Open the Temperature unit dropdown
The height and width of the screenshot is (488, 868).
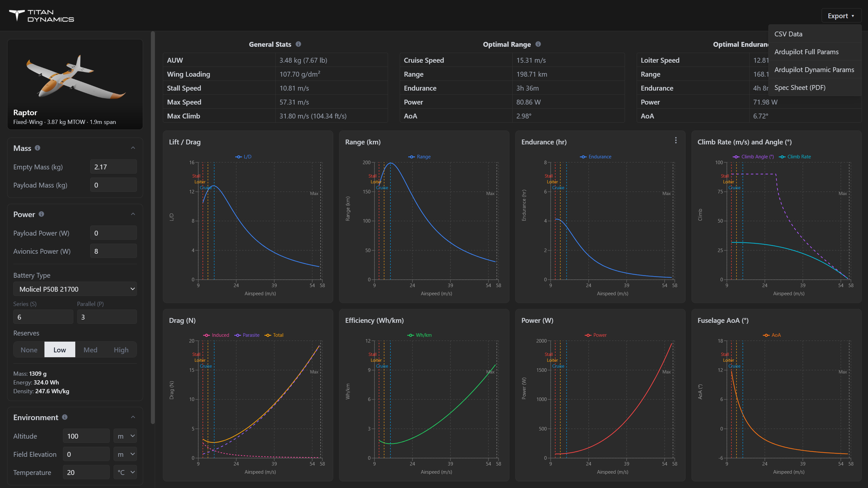tap(125, 472)
